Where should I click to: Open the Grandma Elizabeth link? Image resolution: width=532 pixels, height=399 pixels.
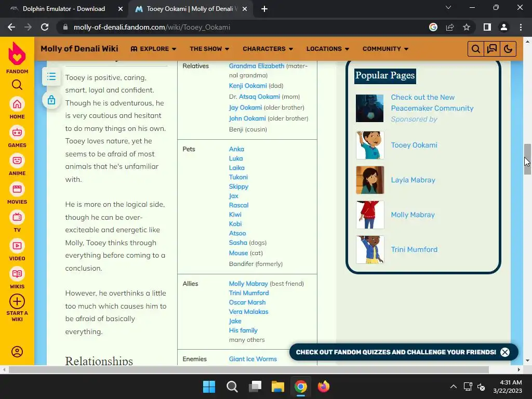point(257,66)
